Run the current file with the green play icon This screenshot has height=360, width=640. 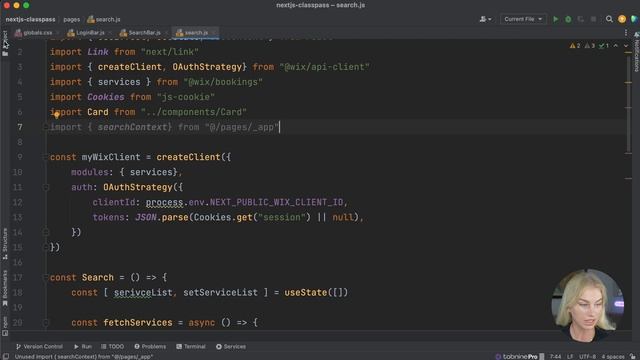(555, 19)
